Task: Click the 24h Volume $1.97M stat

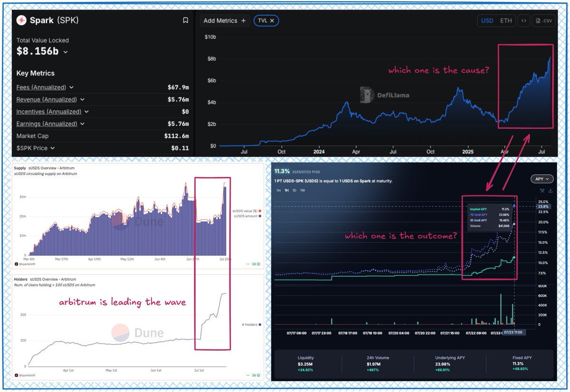Action: 378,363
